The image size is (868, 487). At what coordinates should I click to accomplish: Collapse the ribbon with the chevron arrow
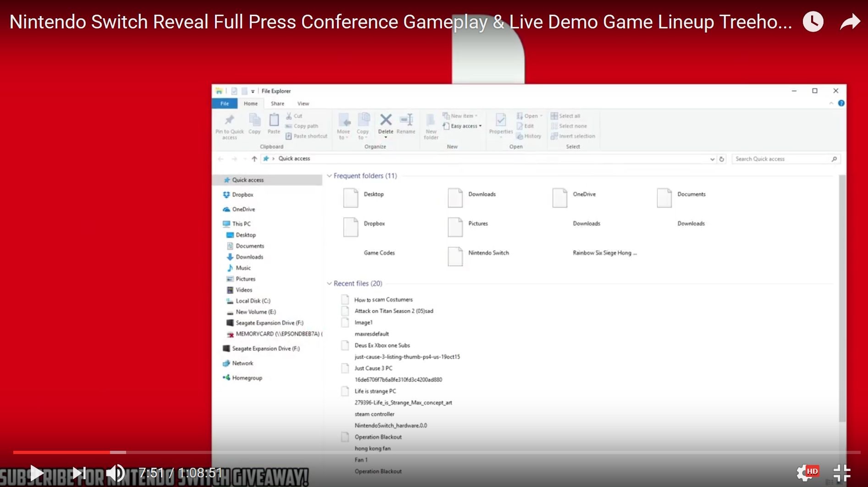[831, 104]
